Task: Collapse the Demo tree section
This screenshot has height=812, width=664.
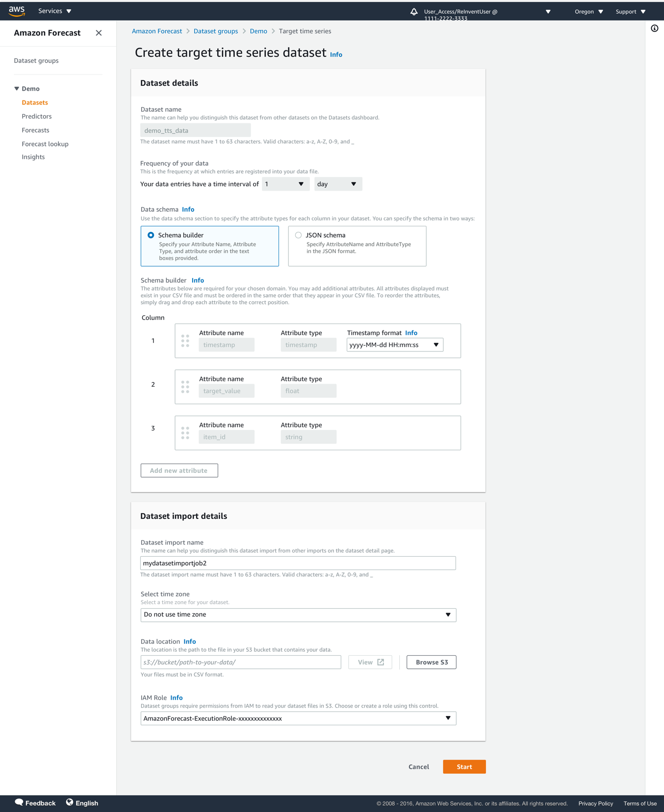Action: (17, 89)
